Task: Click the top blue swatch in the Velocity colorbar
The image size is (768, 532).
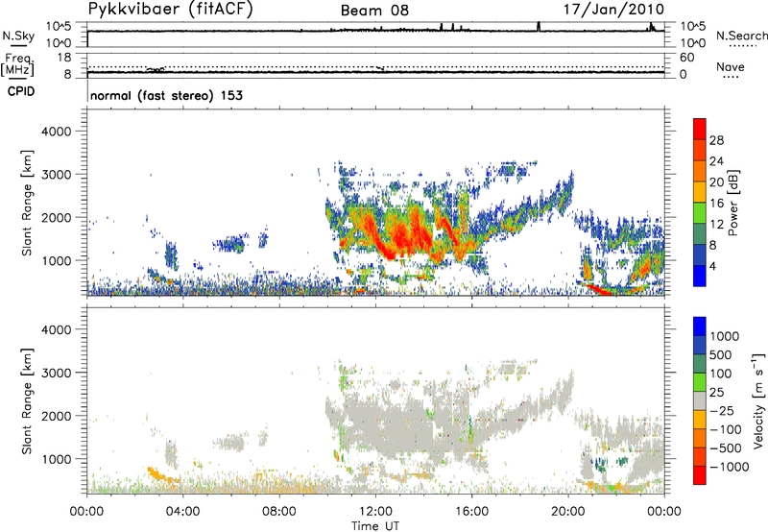Action: [700, 326]
